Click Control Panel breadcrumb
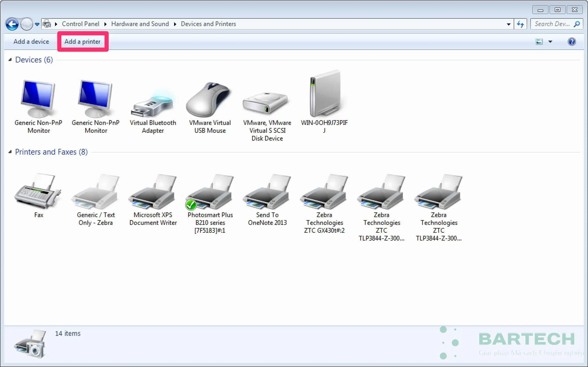 pyautogui.click(x=80, y=24)
